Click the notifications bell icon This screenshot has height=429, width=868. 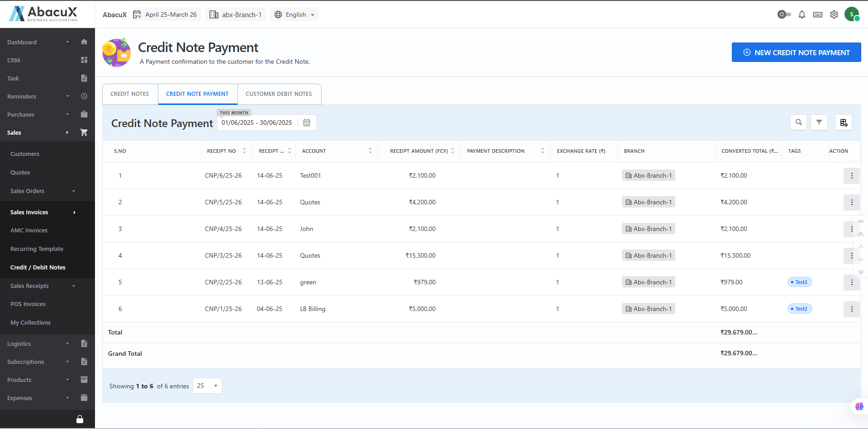click(x=802, y=15)
